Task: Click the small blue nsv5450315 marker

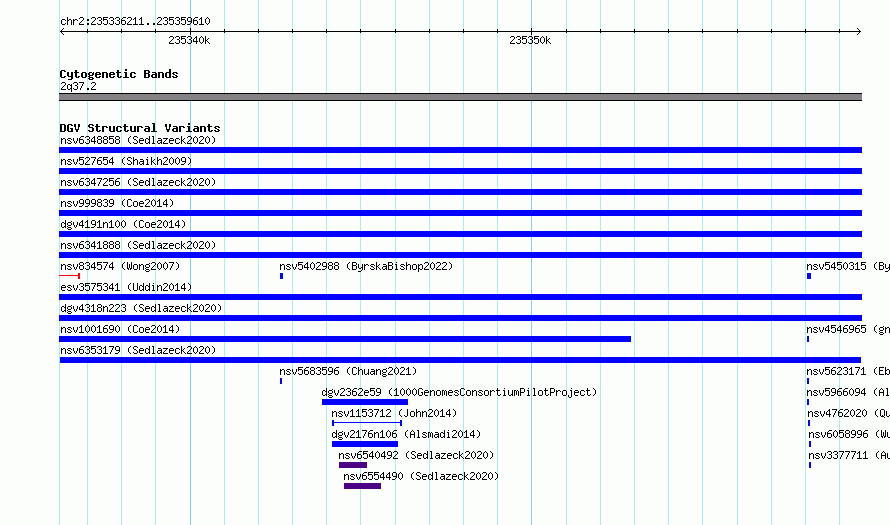Action: point(809,276)
